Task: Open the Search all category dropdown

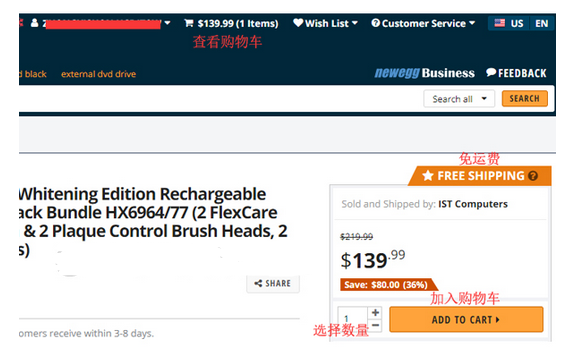Action: tap(459, 99)
